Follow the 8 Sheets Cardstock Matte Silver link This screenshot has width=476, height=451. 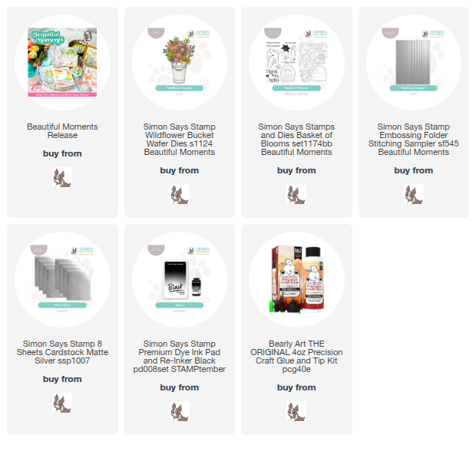pyautogui.click(x=62, y=352)
